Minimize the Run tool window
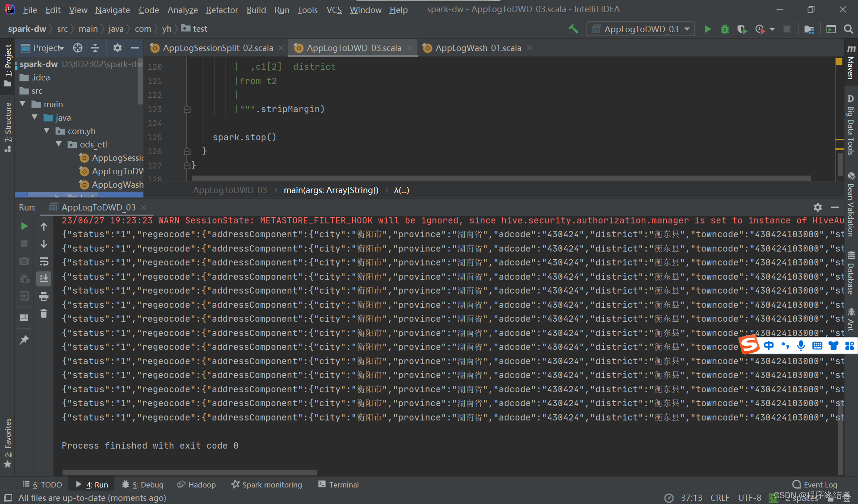 pos(835,207)
